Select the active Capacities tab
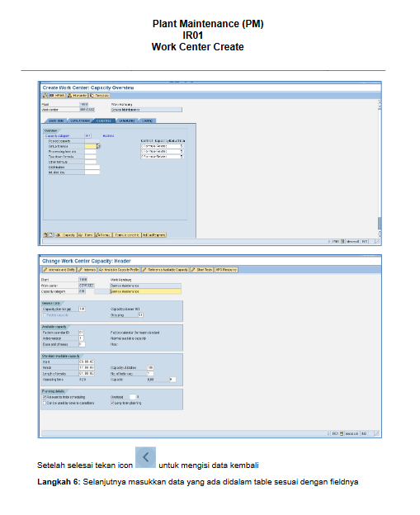Viewport: 420px width, 515px height. pos(104,120)
